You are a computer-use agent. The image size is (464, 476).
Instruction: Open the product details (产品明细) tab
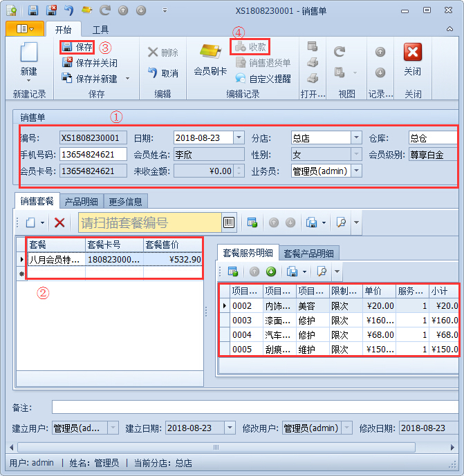pos(82,201)
